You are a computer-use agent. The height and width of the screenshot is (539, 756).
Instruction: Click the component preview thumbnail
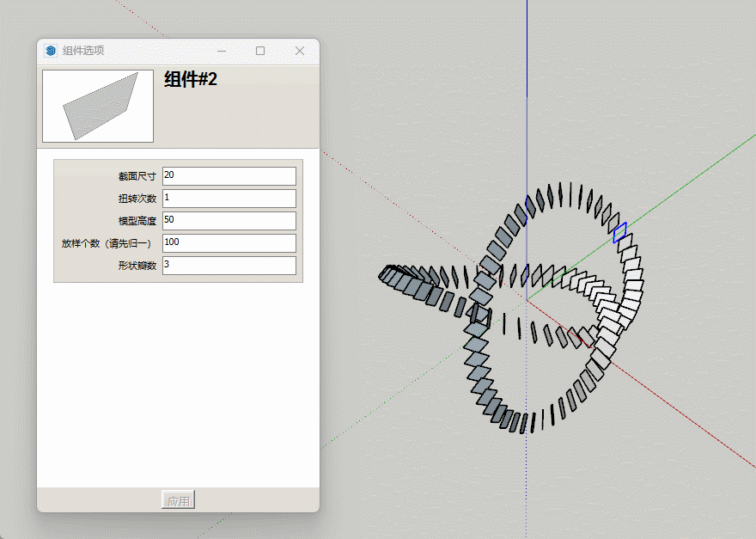98,106
